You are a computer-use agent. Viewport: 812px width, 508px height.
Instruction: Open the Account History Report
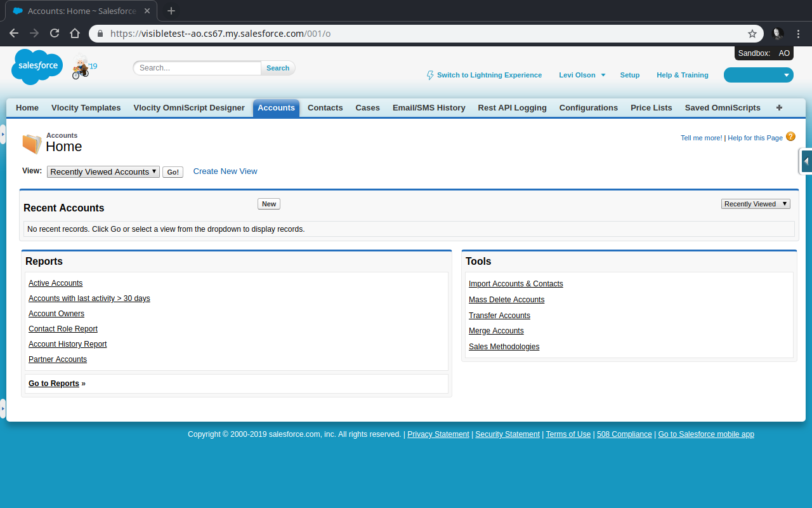point(68,344)
